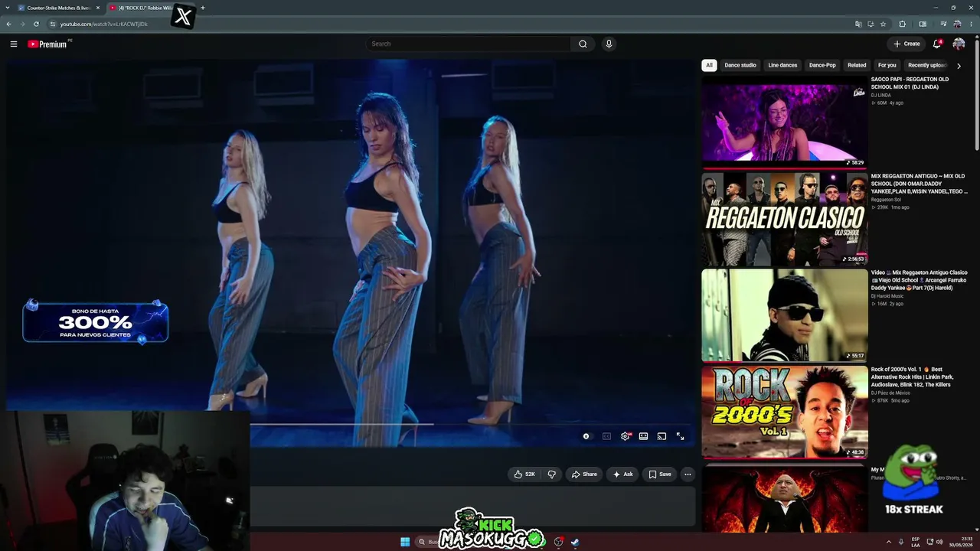Open the player settings gear
Image resolution: width=980 pixels, height=551 pixels.
point(625,436)
